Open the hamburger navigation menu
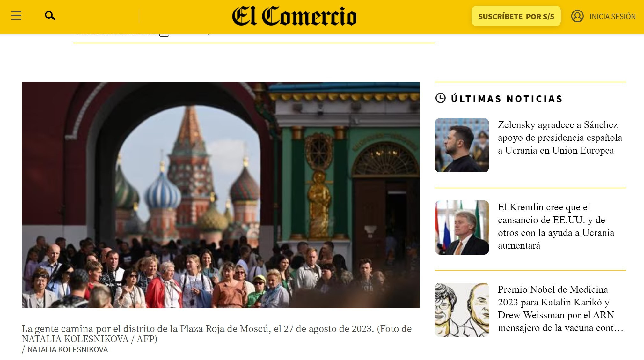Viewport: 644px width, 360px height. point(16,15)
